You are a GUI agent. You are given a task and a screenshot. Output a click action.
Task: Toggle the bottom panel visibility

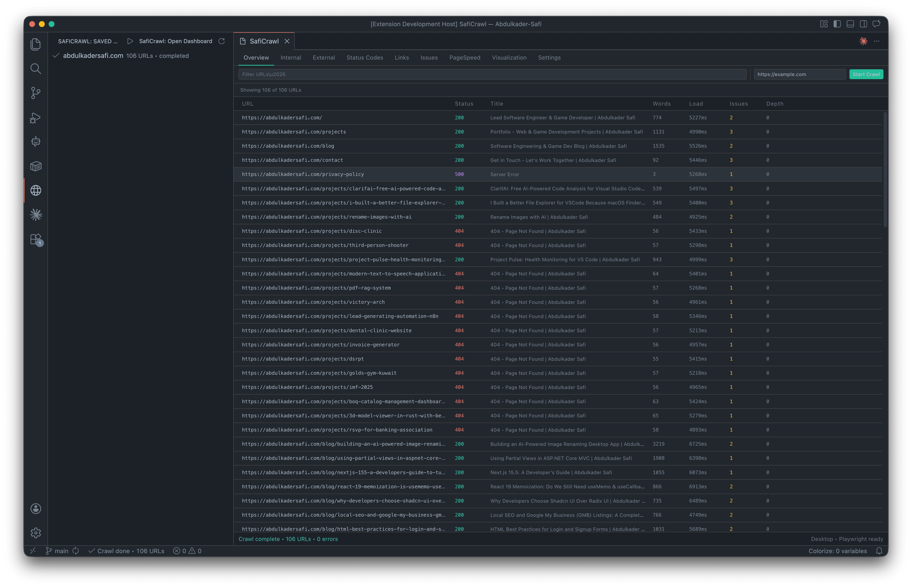(850, 24)
